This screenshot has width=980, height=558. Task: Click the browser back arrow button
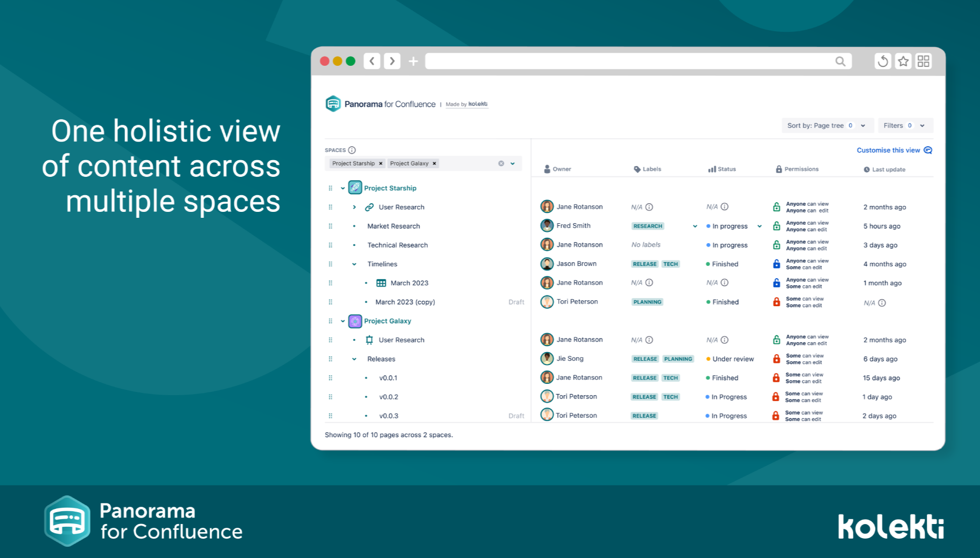(372, 61)
